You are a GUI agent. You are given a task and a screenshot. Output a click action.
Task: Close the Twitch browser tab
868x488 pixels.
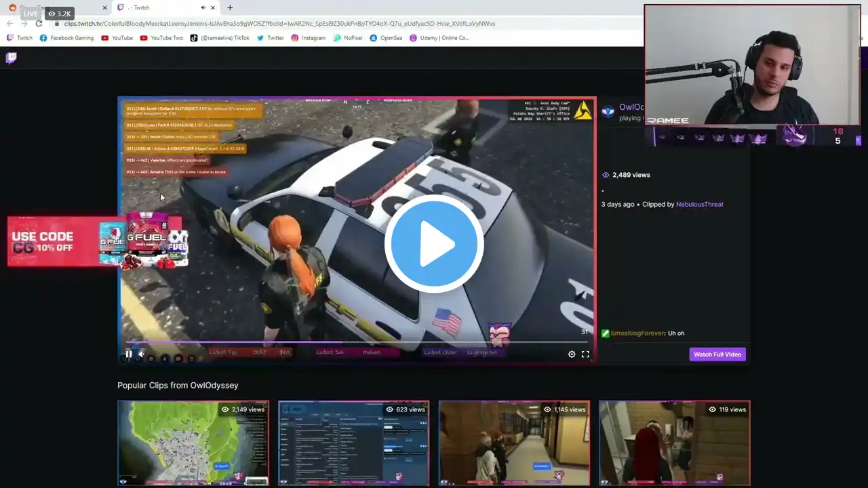(213, 7)
